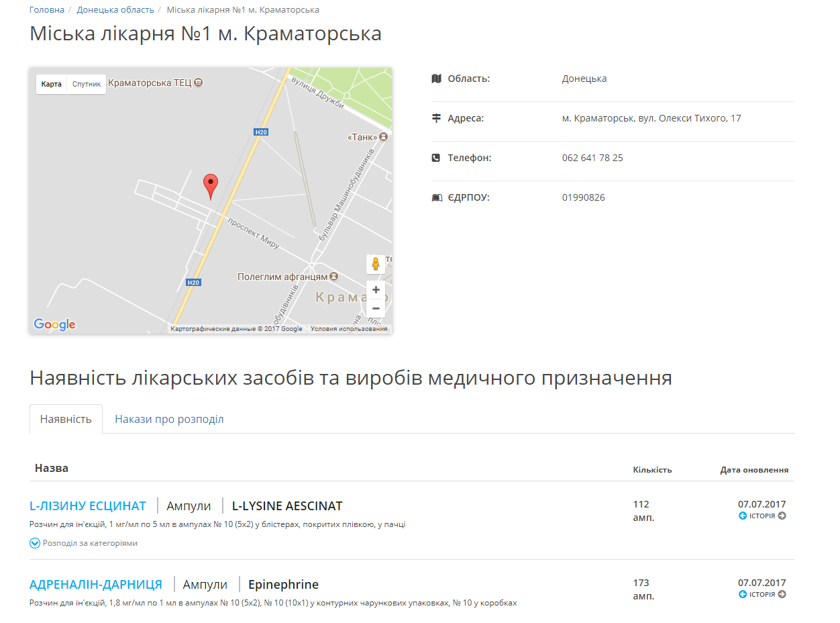Go to Головна breadcrumb link
The image size is (840, 623).
pos(47,10)
